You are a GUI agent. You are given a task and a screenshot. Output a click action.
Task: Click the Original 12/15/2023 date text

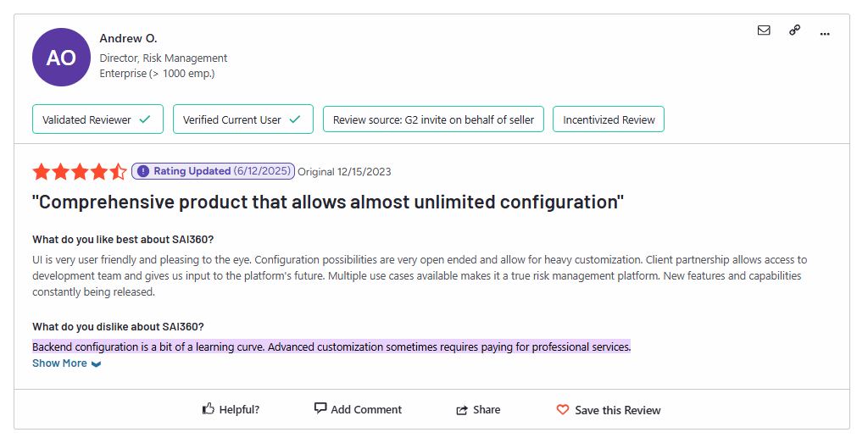click(x=344, y=172)
